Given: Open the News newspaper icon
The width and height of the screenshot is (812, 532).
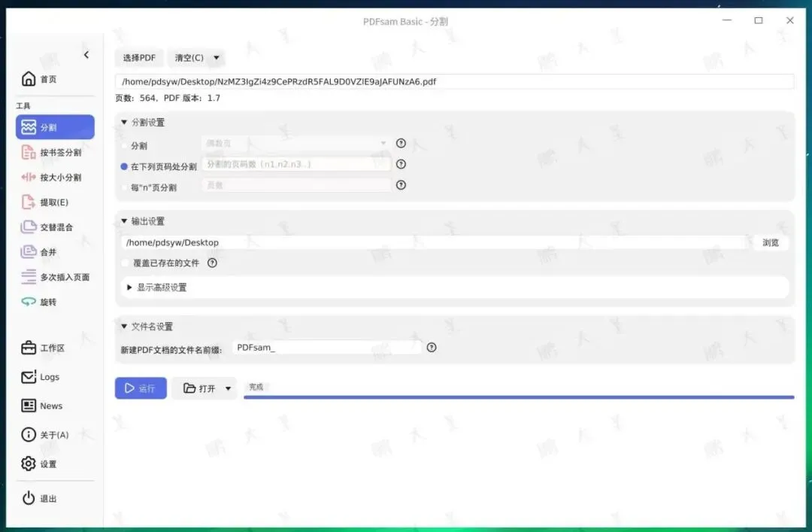Looking at the screenshot, I should pos(29,406).
